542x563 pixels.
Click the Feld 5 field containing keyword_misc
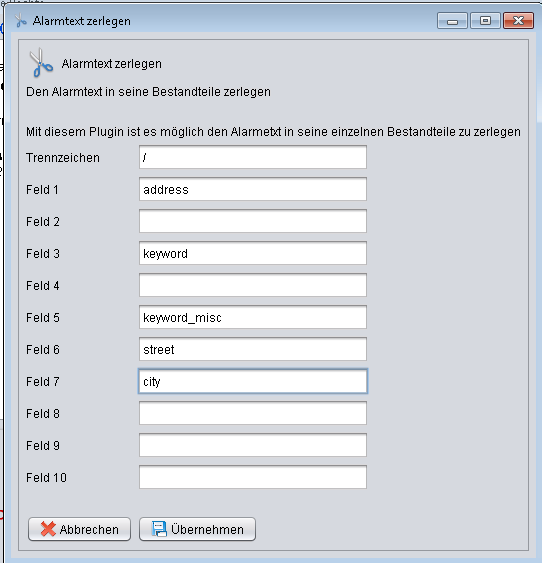point(253,317)
